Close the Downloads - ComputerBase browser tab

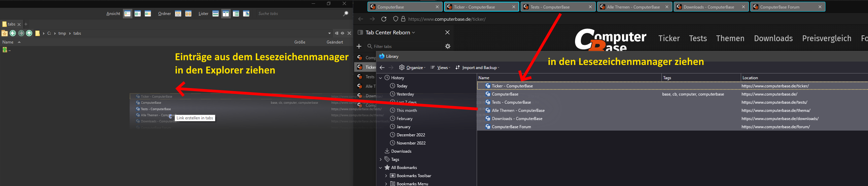743,7
